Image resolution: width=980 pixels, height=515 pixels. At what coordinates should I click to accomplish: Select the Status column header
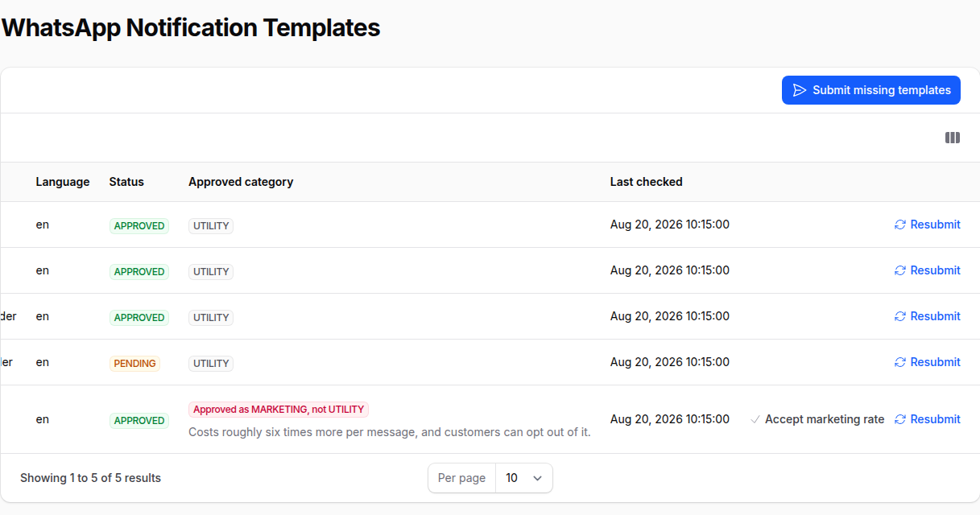(126, 182)
